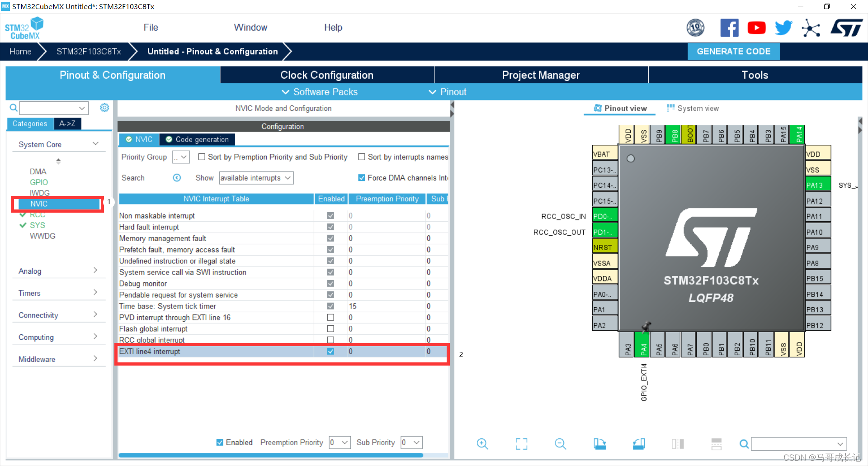This screenshot has height=466, width=868.
Task: Open the Help menu
Action: pyautogui.click(x=333, y=28)
